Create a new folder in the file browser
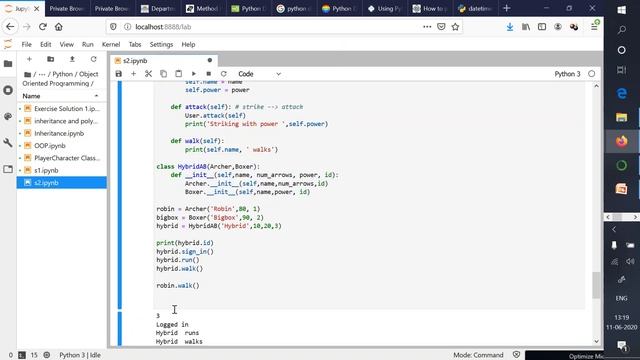Image resolution: width=640 pixels, height=360 pixels. click(x=51, y=59)
